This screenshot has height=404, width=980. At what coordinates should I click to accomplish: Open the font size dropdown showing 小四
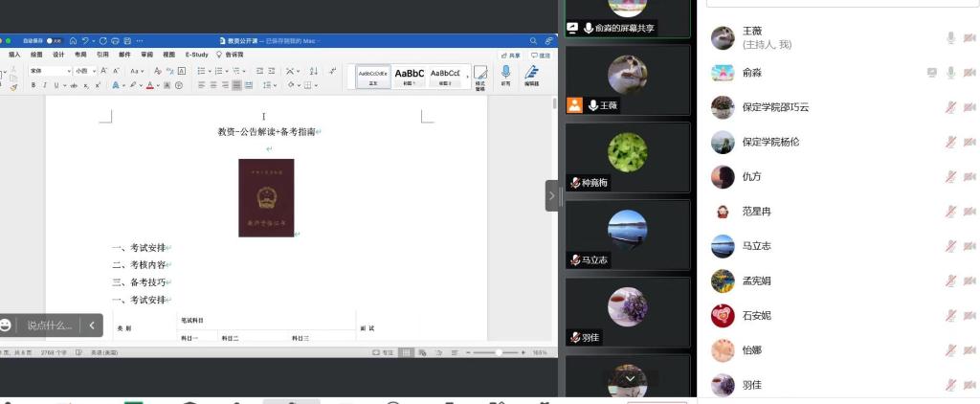[84, 71]
